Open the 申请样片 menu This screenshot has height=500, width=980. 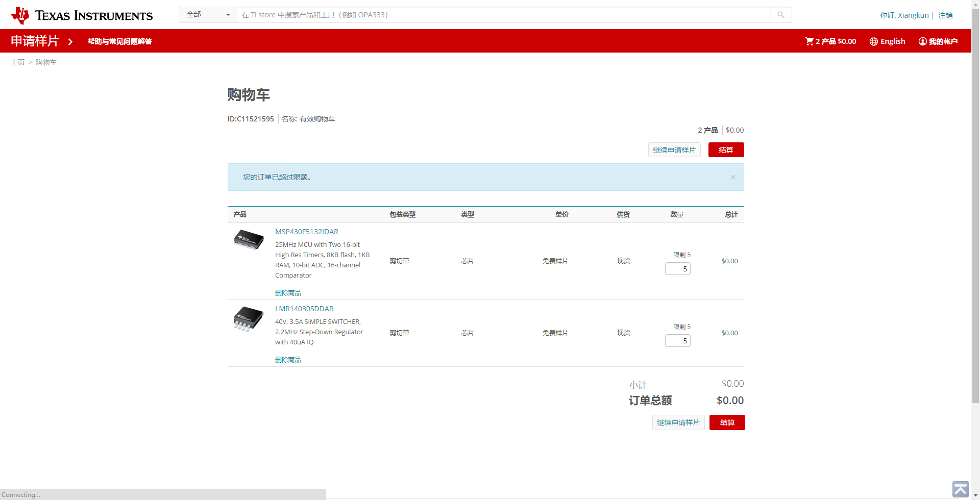coord(35,41)
